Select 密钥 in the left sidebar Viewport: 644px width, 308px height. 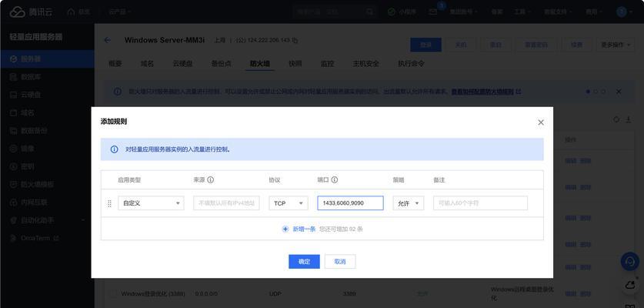[x=47, y=166]
